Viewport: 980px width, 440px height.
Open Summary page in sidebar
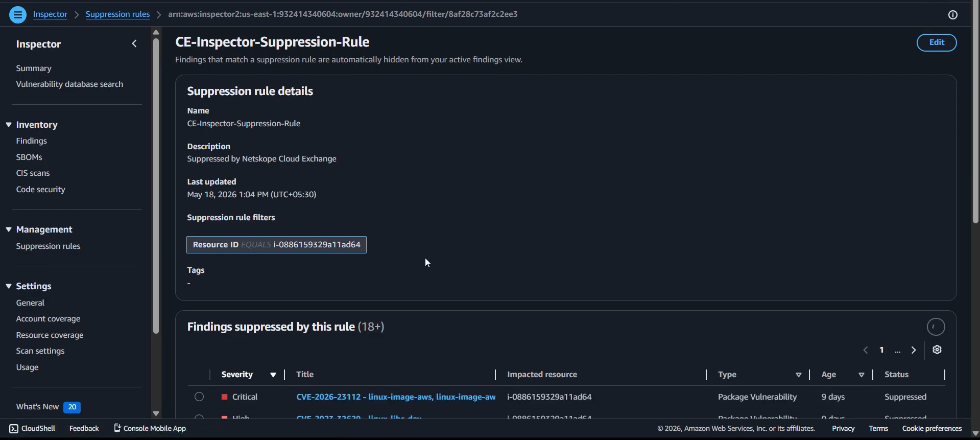tap(34, 68)
